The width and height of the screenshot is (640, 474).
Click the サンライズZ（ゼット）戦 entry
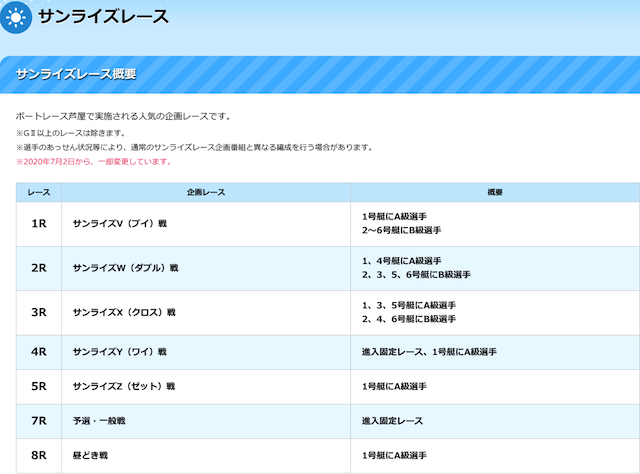124,387
